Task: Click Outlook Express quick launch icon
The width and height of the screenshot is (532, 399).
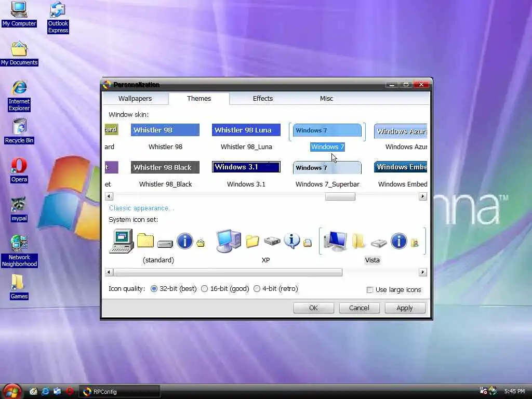Action: point(57,392)
